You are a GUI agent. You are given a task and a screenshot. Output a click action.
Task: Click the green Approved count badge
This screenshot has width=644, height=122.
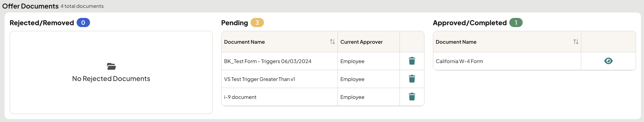(x=516, y=23)
